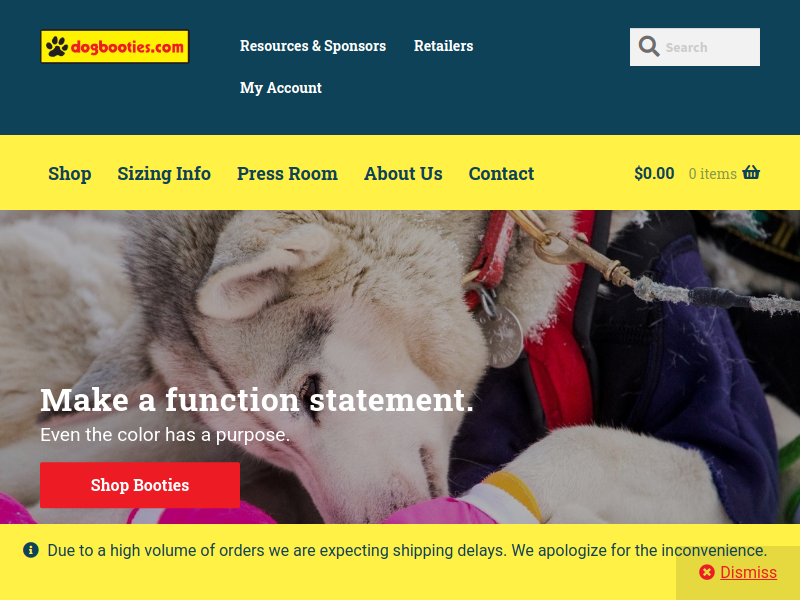
Task: Open the Shop navigation link
Action: pyautogui.click(x=70, y=173)
